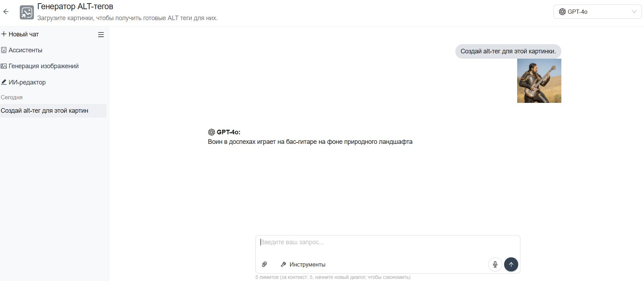Open the GPT-4o model dropdown
This screenshot has width=644, height=281.
pos(597,12)
